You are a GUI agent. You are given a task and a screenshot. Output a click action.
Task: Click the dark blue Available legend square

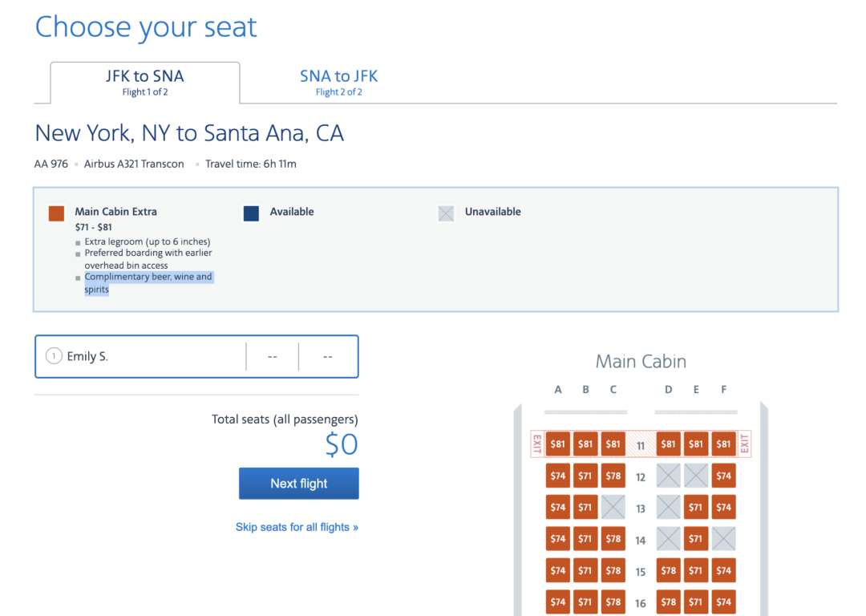tap(251, 213)
